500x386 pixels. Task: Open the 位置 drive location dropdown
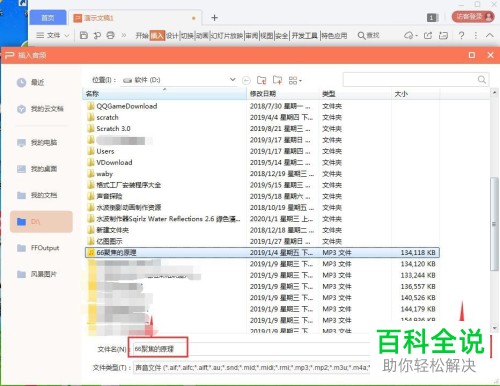point(232,80)
